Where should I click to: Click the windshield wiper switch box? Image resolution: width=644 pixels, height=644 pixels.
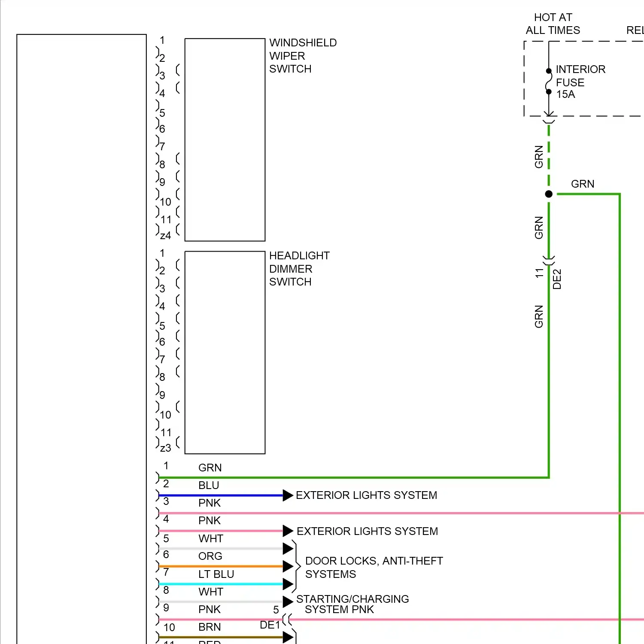(225, 140)
